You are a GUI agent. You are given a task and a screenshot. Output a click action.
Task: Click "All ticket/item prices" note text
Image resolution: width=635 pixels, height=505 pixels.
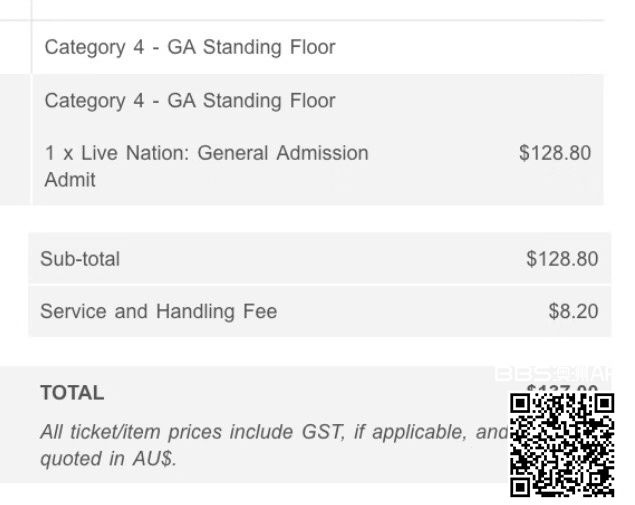point(132,433)
